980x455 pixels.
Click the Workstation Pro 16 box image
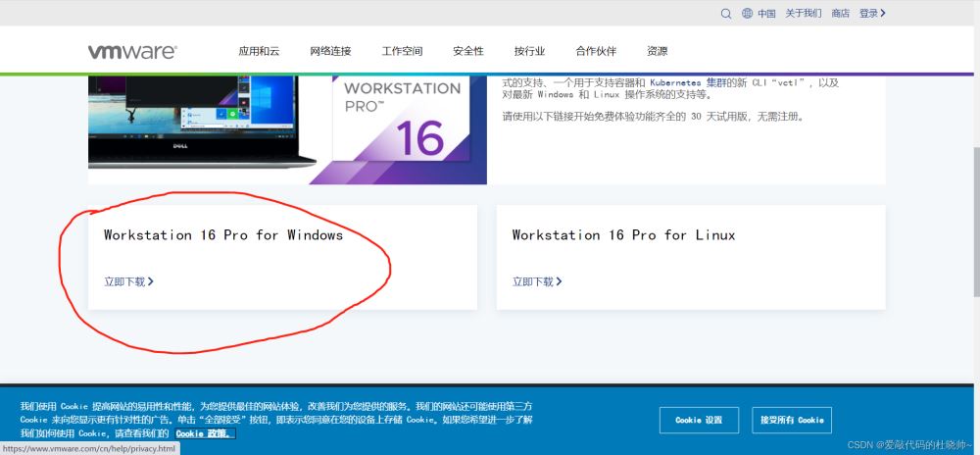[x=410, y=127]
